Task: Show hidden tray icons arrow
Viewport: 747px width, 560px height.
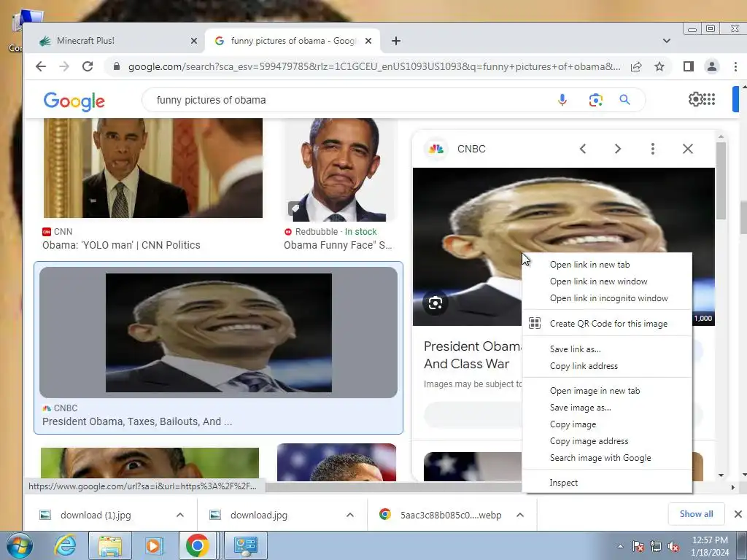Action: click(x=620, y=546)
